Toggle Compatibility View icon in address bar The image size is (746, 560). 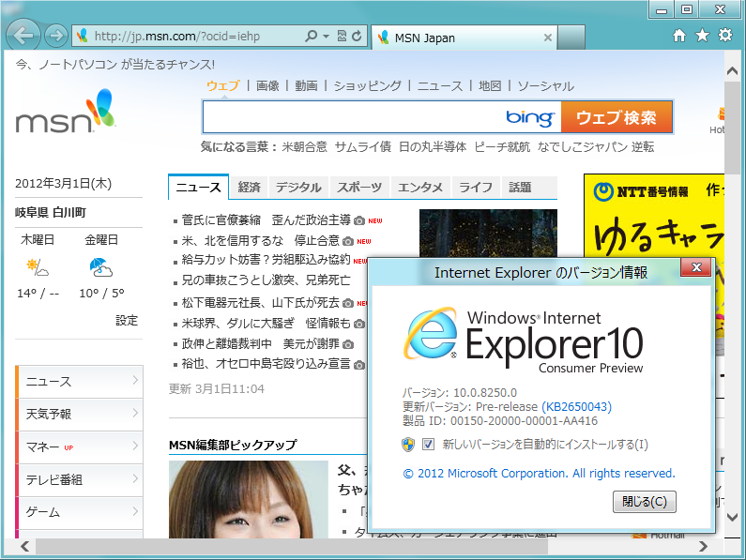coord(342,36)
